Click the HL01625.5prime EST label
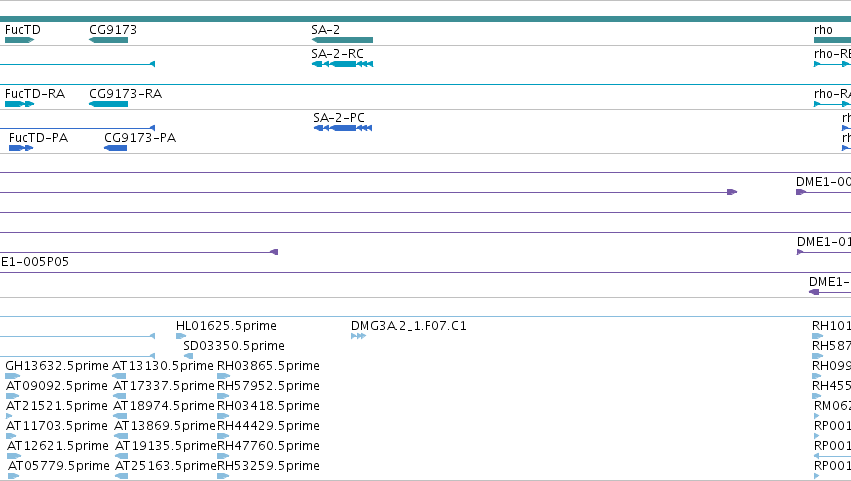The height and width of the screenshot is (481, 851). pyautogui.click(x=226, y=326)
